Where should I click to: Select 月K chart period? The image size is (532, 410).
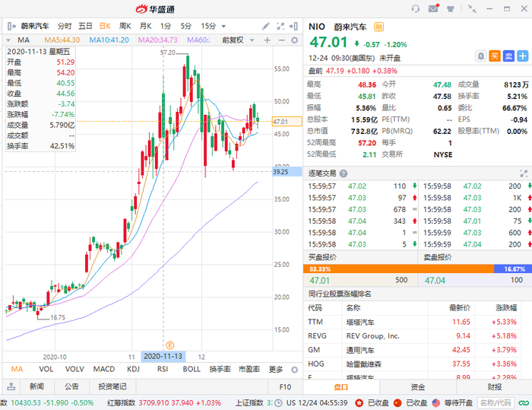tap(145, 26)
